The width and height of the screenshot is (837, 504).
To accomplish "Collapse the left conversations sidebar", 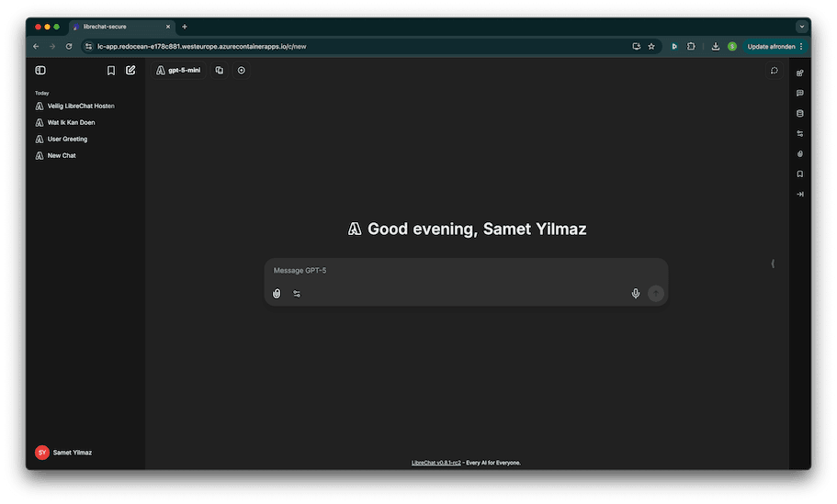I will (x=40, y=71).
